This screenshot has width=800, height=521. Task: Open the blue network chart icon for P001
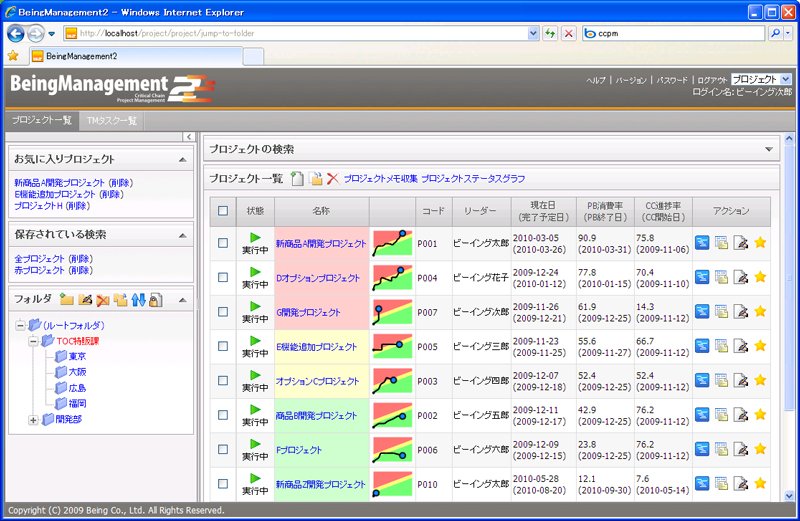[703, 243]
